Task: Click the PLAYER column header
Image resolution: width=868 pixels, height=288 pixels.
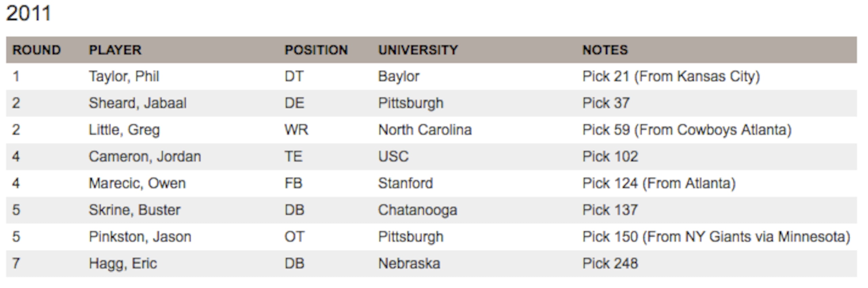Action: pos(115,50)
